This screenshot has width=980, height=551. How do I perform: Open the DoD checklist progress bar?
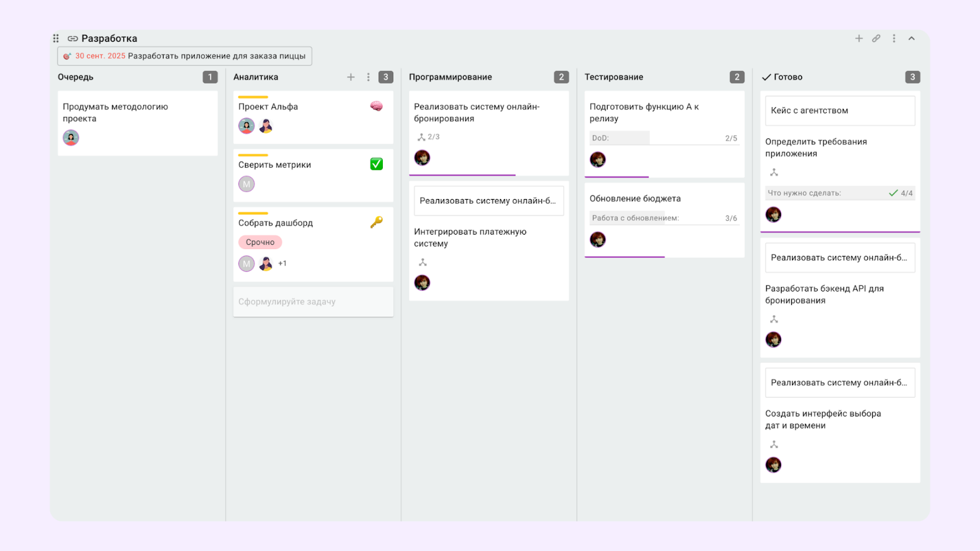click(x=664, y=138)
